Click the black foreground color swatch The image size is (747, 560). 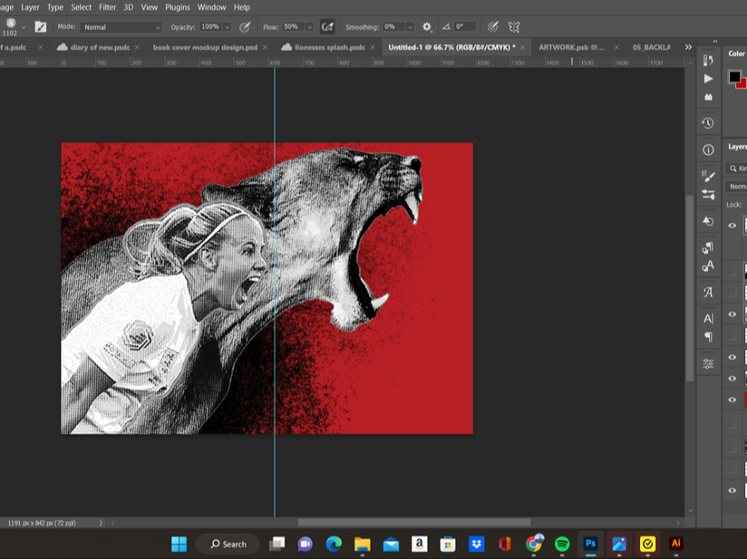tap(734, 76)
